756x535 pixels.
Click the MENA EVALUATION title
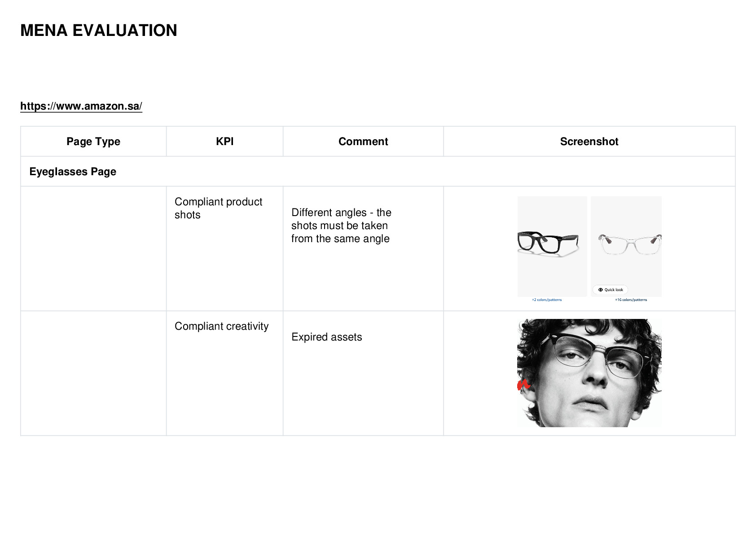[99, 31]
